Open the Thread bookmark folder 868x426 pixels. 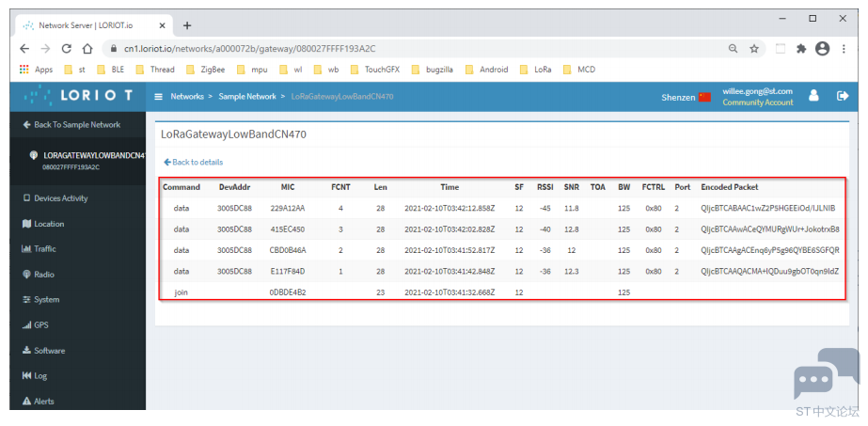(154, 70)
